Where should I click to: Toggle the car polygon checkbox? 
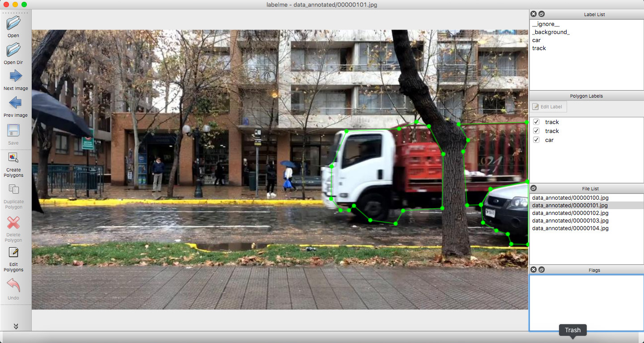click(x=536, y=140)
